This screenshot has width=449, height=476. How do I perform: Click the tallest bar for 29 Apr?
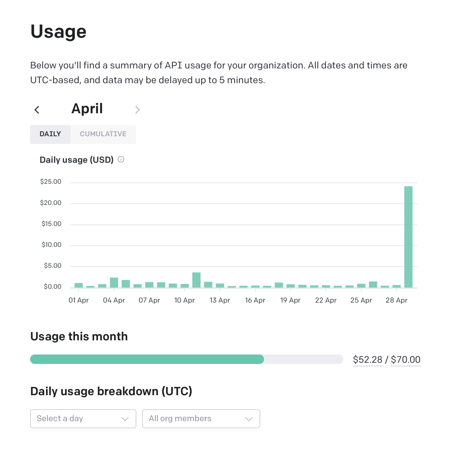(408, 237)
